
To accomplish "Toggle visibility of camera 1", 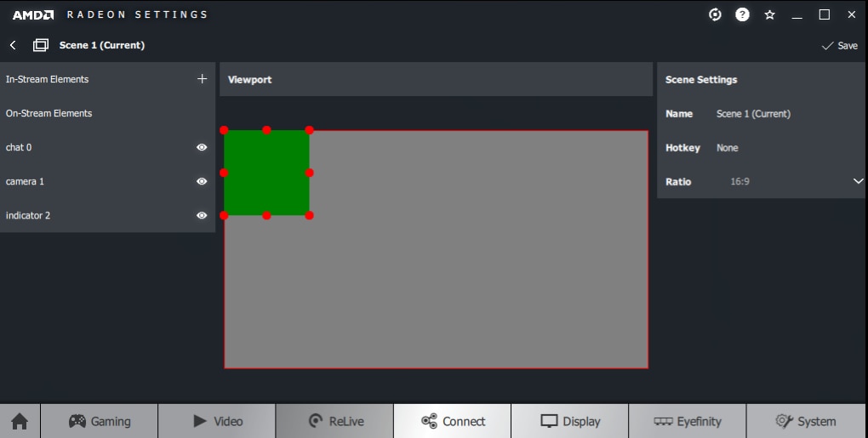I will pos(202,181).
